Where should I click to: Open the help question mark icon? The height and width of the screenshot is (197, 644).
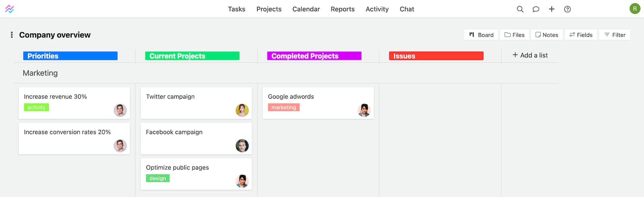click(568, 9)
